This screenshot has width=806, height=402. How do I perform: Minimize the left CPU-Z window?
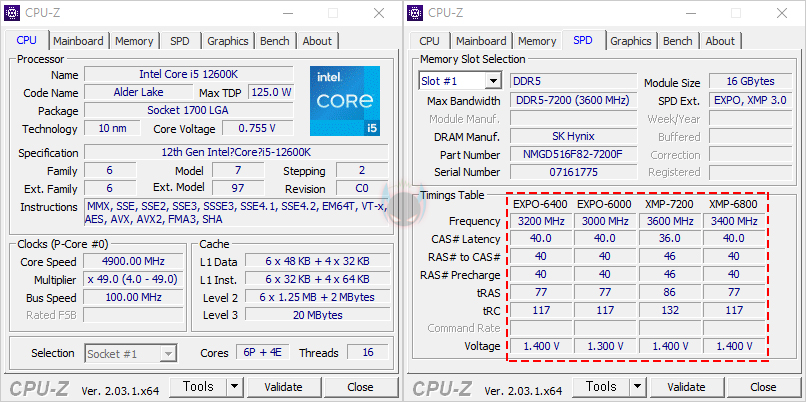[x=286, y=13]
